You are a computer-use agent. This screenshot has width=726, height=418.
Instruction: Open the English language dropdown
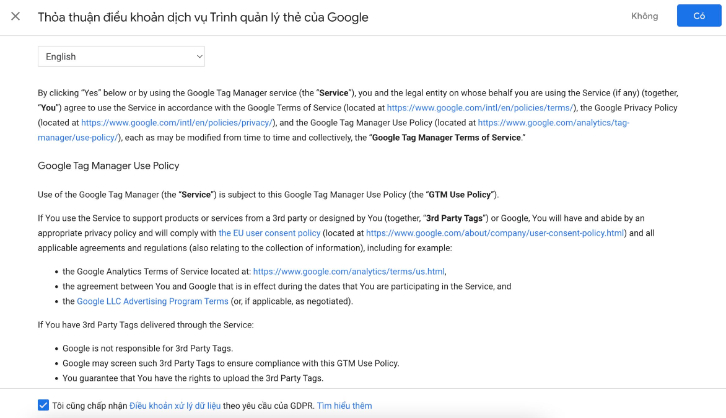click(121, 56)
